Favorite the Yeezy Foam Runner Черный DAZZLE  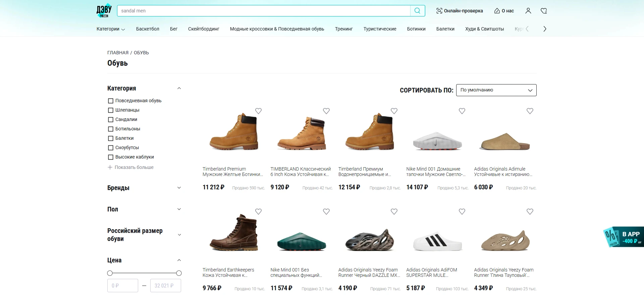394,211
